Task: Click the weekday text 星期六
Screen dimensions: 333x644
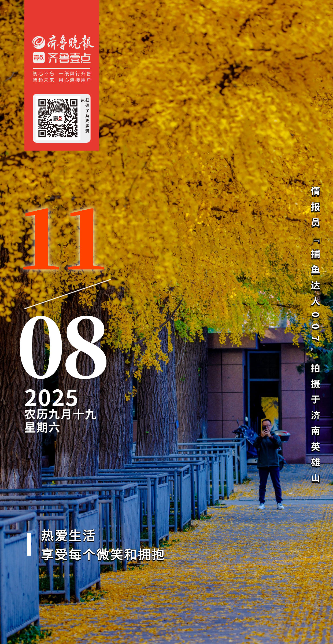Action: [42, 428]
